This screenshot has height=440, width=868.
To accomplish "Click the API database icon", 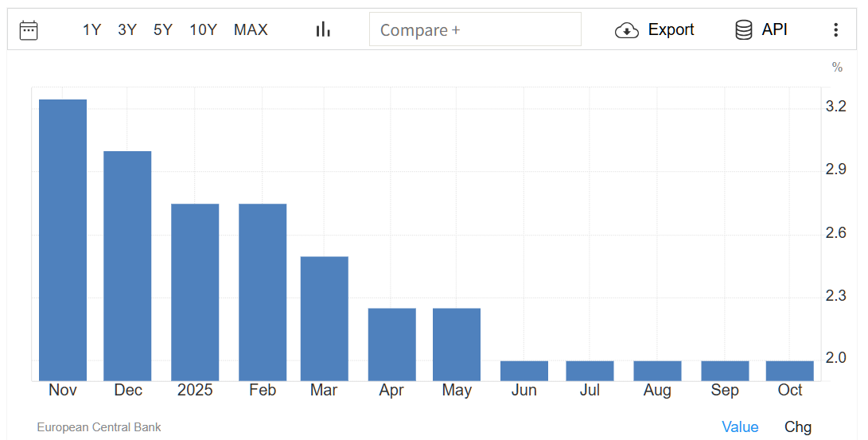I will (x=743, y=30).
